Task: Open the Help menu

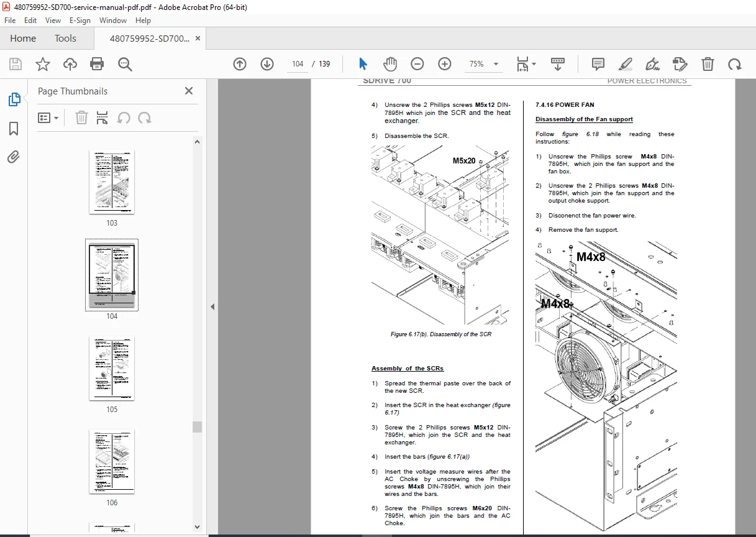Action: pos(143,21)
